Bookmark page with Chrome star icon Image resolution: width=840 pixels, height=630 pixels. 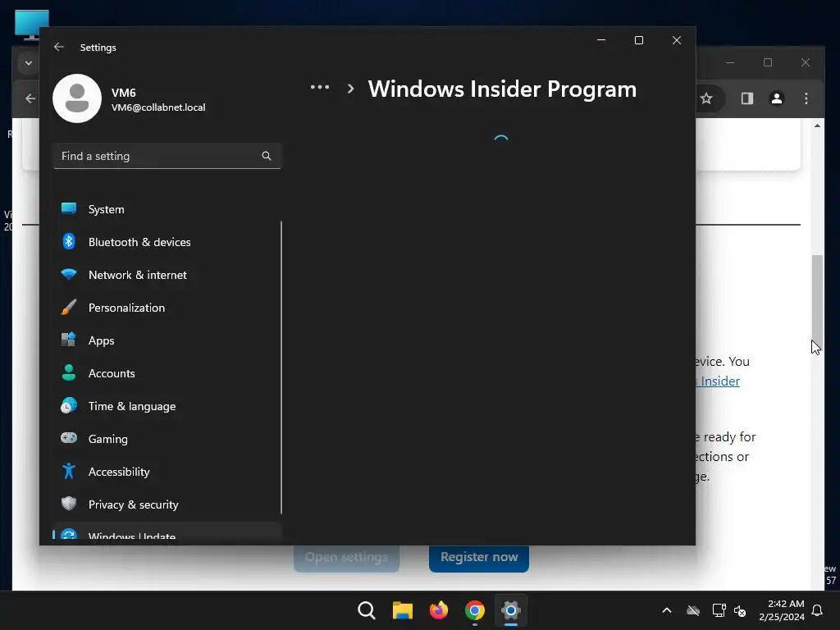click(x=706, y=98)
